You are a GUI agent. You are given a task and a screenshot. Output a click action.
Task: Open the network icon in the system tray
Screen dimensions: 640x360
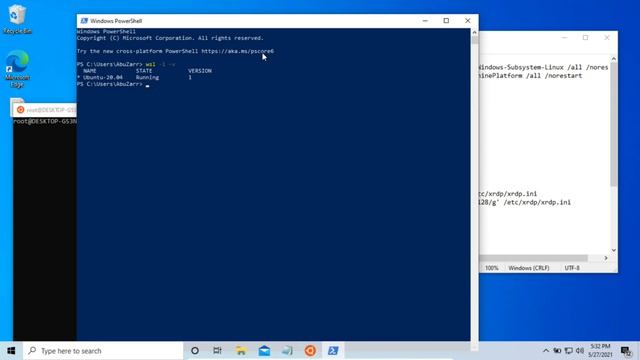(x=569, y=351)
